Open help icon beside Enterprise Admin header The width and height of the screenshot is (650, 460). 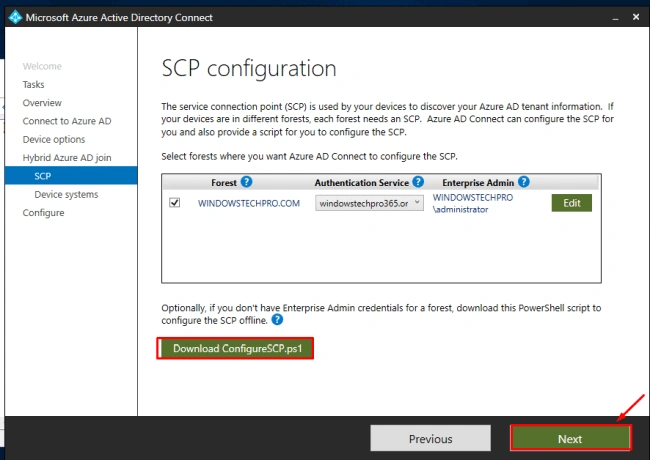point(524,182)
